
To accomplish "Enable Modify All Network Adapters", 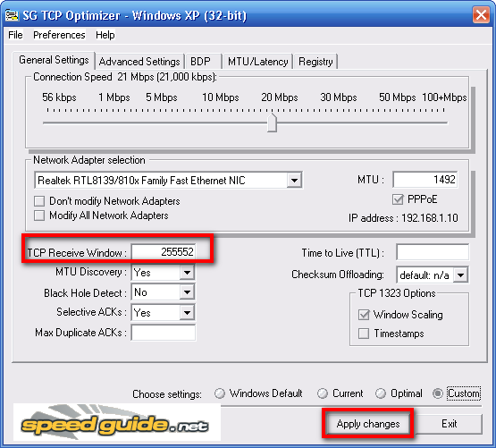I will point(39,216).
